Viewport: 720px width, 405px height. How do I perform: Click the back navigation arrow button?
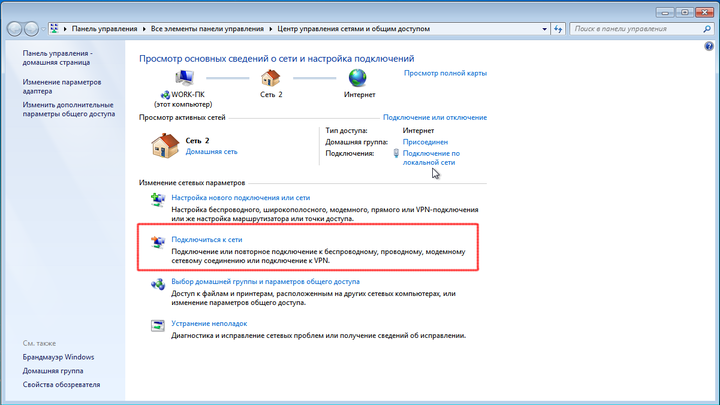coord(15,29)
